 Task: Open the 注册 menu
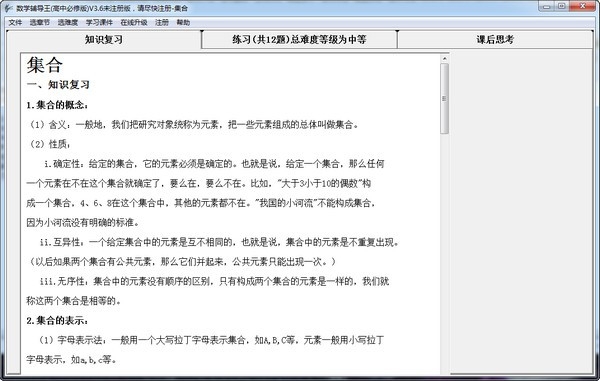pyautogui.click(x=162, y=23)
